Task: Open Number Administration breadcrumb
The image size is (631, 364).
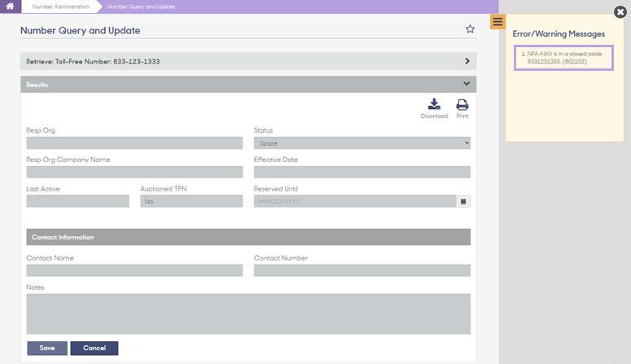Action: (61, 7)
